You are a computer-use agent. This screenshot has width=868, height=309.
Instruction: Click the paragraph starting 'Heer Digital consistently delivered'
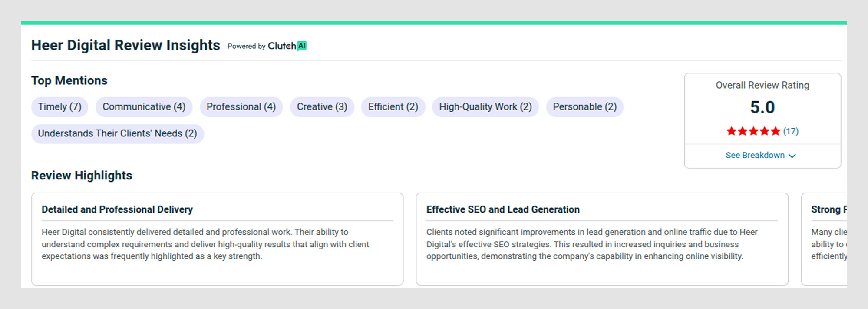205,244
